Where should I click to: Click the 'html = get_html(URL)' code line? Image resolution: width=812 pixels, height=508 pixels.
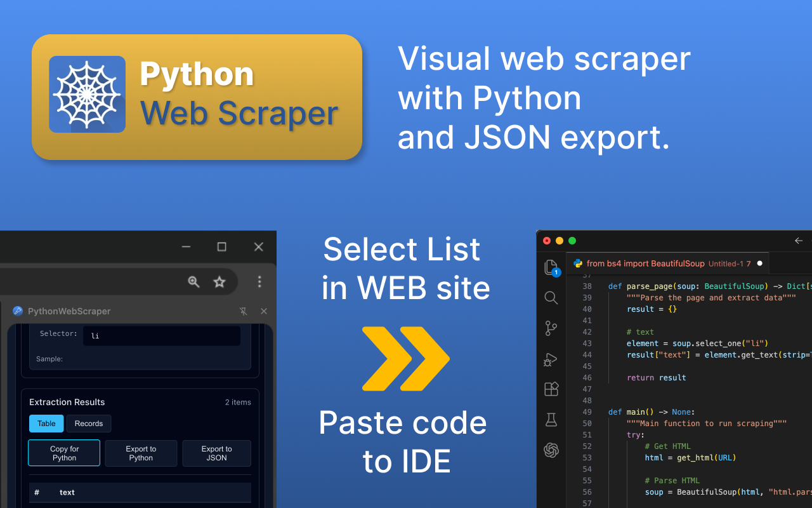click(x=690, y=458)
